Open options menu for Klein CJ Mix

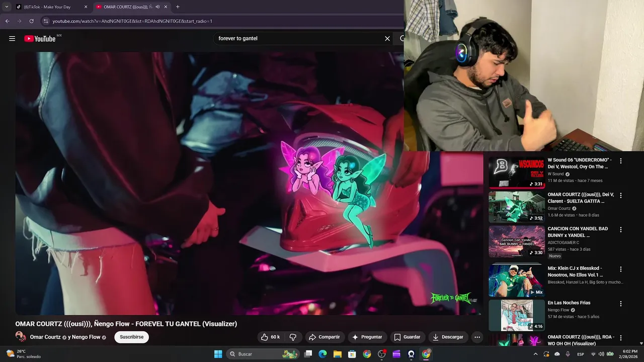coord(621,269)
